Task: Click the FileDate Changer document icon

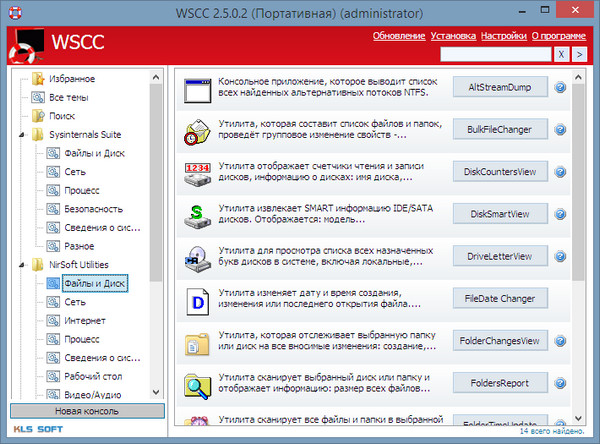Action: click(196, 298)
